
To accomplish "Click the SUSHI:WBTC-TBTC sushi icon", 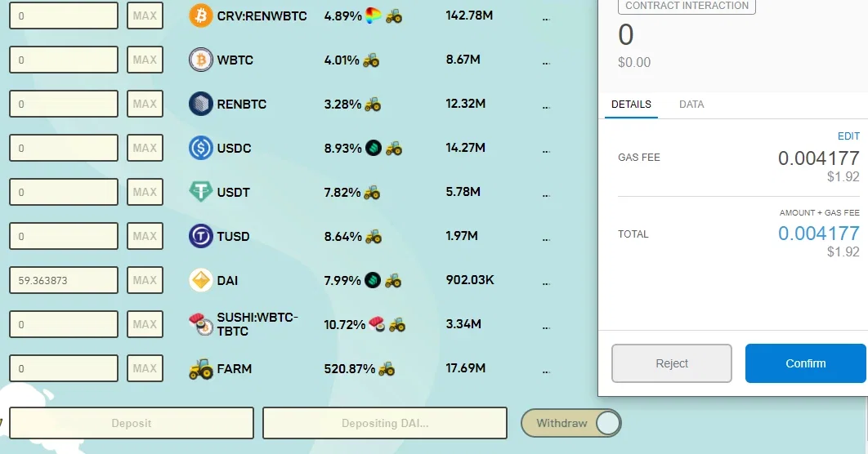I will (x=200, y=325).
